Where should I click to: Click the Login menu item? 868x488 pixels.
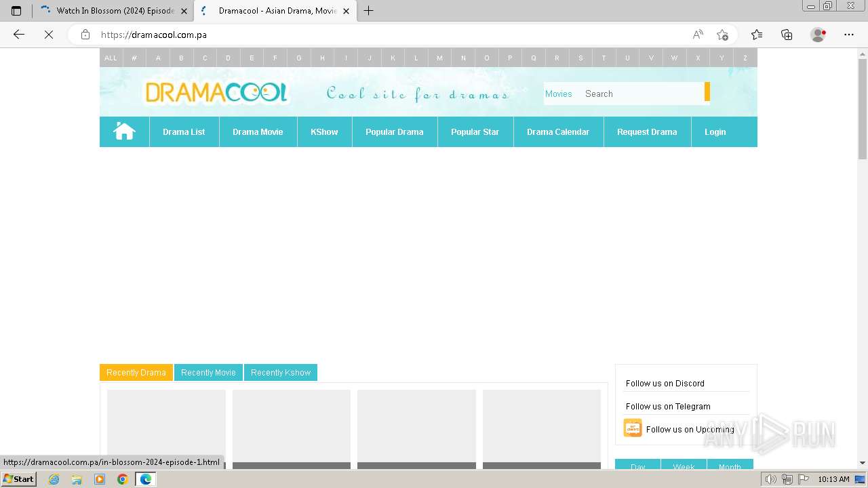[715, 131]
